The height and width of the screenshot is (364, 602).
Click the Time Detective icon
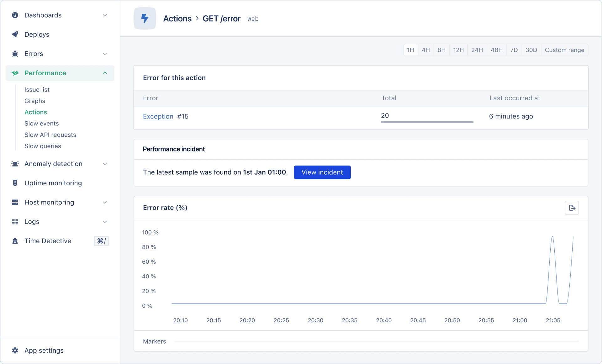[x=15, y=241]
